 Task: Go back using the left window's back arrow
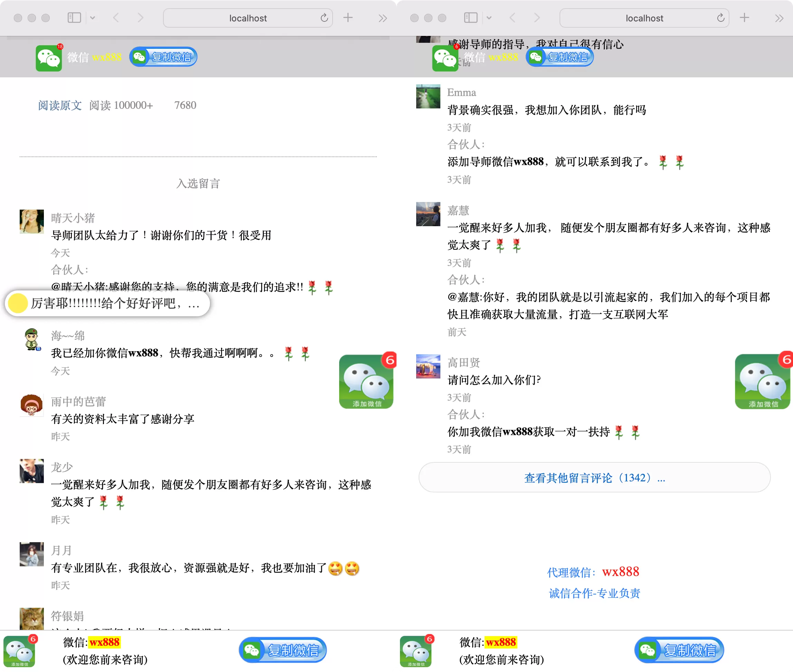pyautogui.click(x=116, y=18)
